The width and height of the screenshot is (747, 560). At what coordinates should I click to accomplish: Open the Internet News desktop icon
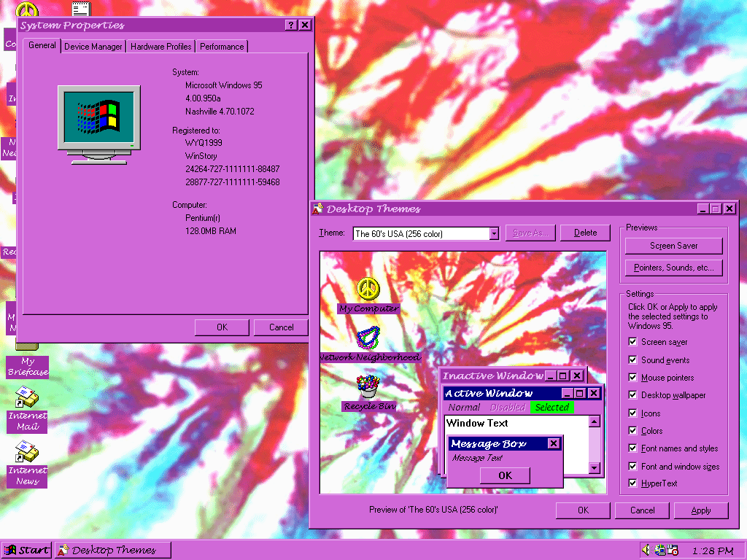27,451
